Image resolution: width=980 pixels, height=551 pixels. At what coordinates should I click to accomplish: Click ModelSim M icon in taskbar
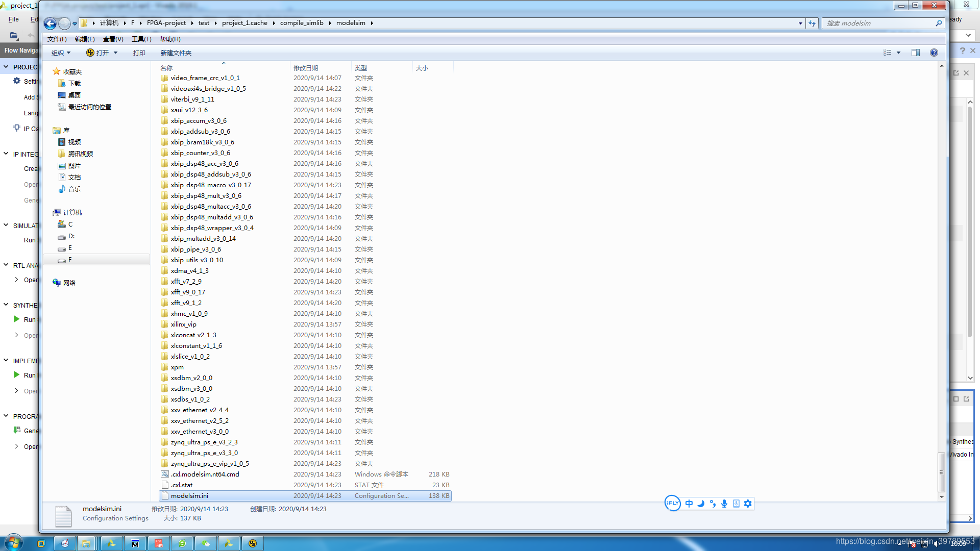[x=135, y=543]
